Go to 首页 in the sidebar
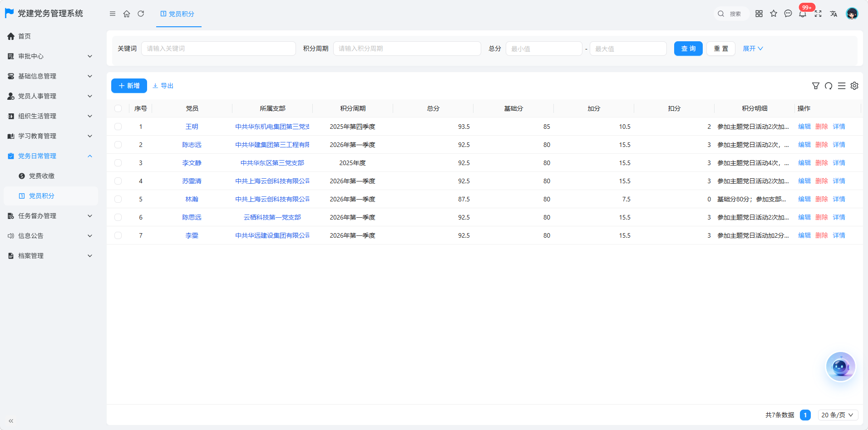 (50, 36)
